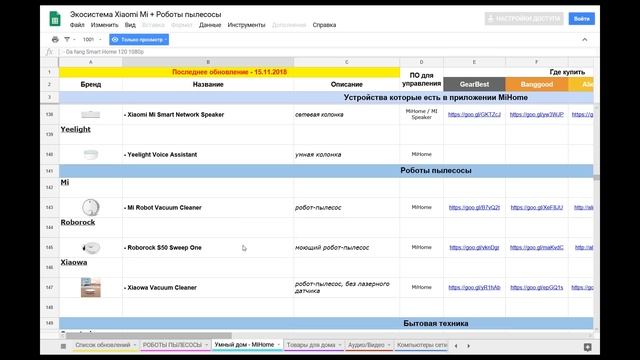Click the Roborock brand heading
640x360 pixels.
pyautogui.click(x=78, y=222)
